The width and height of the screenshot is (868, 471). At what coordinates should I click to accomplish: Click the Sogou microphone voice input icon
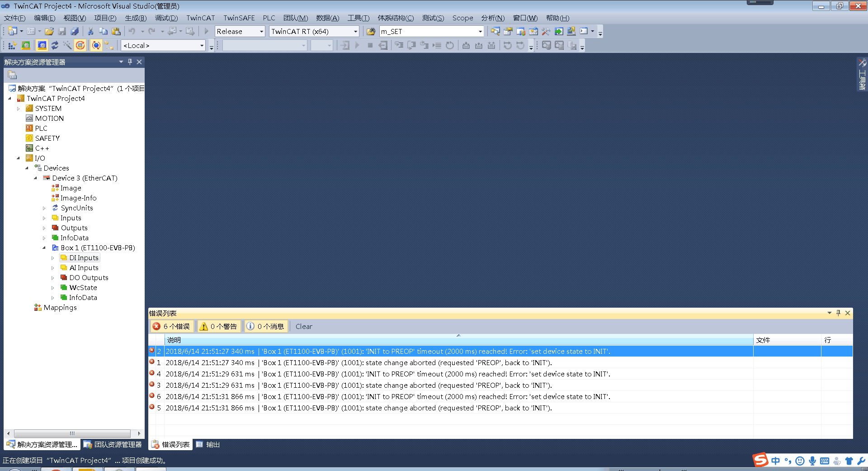pos(812,461)
